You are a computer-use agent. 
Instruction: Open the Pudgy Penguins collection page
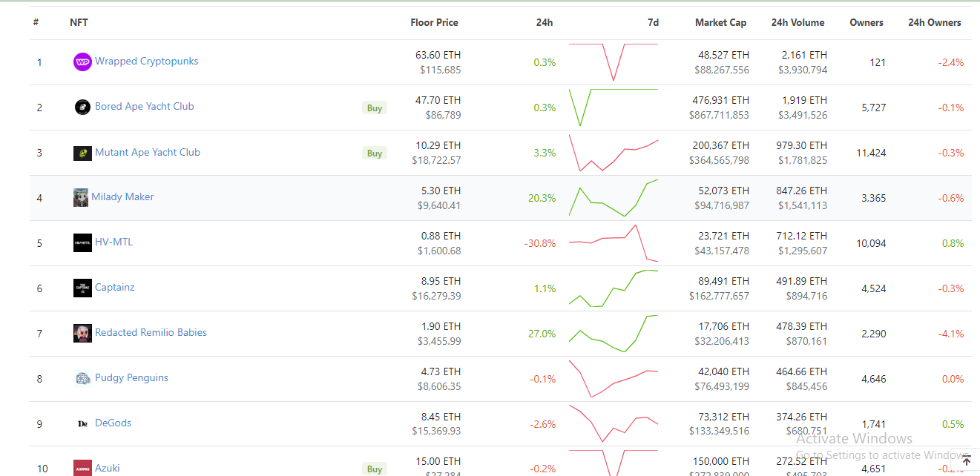click(131, 378)
